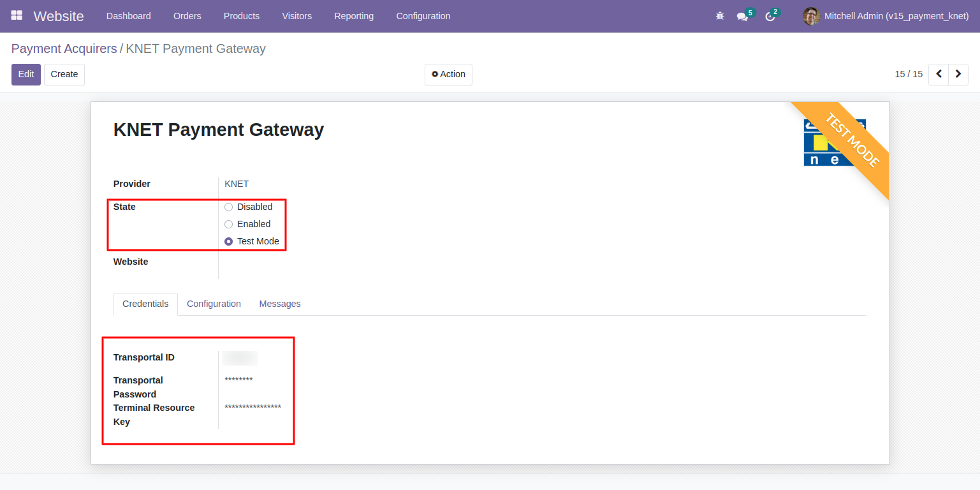Click the blurred Transportal ID value
Viewport: 980px width, 490px height.
pos(240,358)
